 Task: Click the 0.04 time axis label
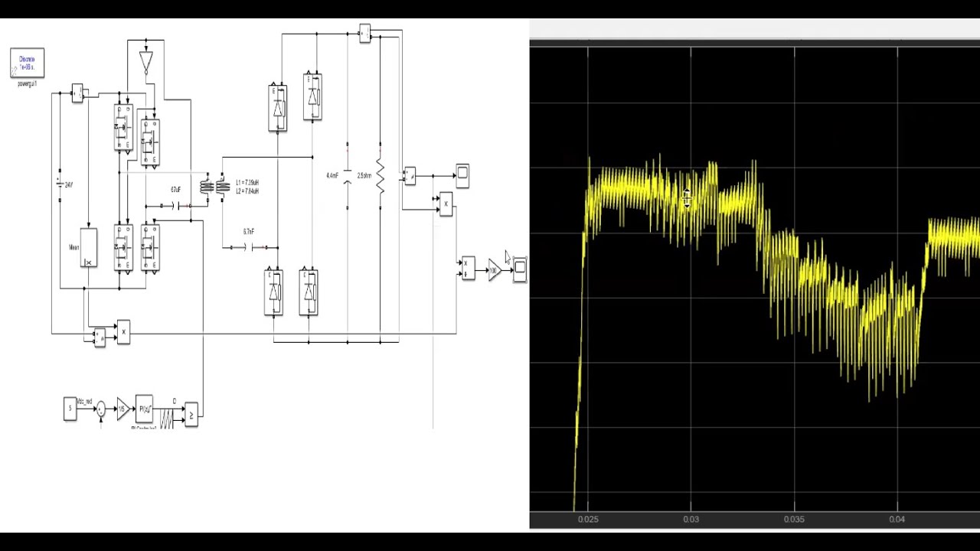897,520
